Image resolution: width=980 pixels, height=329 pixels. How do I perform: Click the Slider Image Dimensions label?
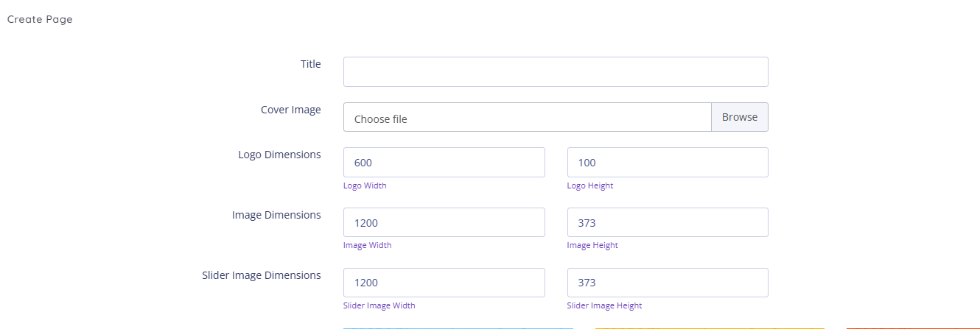click(x=262, y=275)
